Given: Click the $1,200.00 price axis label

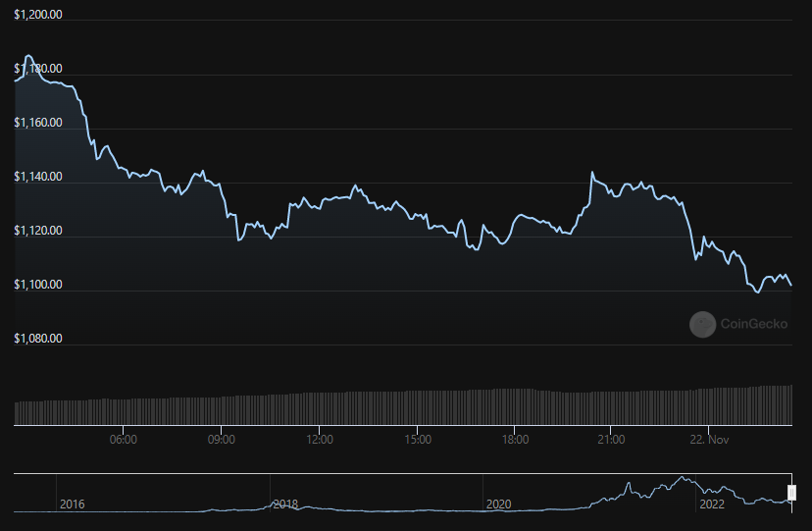Looking at the screenshot, I should 38,15.
